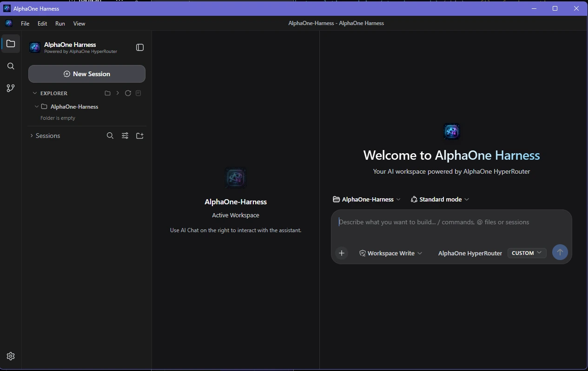Open the File menu

tap(25, 24)
